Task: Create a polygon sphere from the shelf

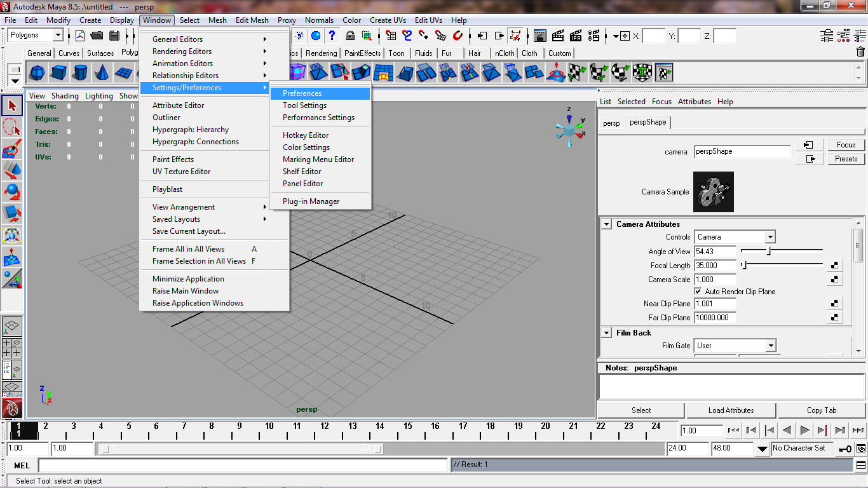Action: click(37, 73)
